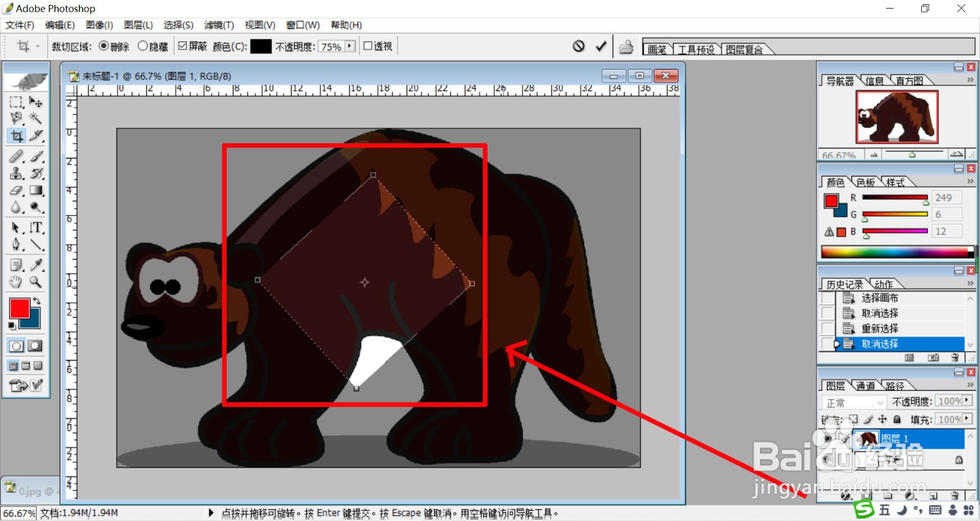Select the Crop tool in toolbox

tap(17, 135)
